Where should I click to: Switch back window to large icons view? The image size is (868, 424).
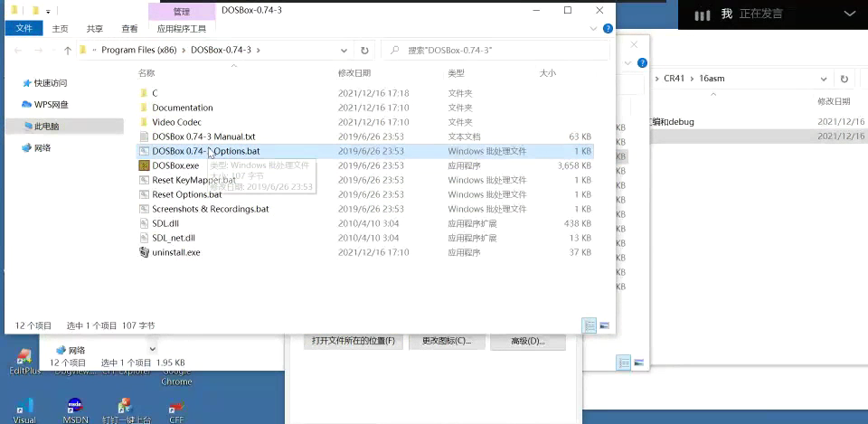[639, 363]
